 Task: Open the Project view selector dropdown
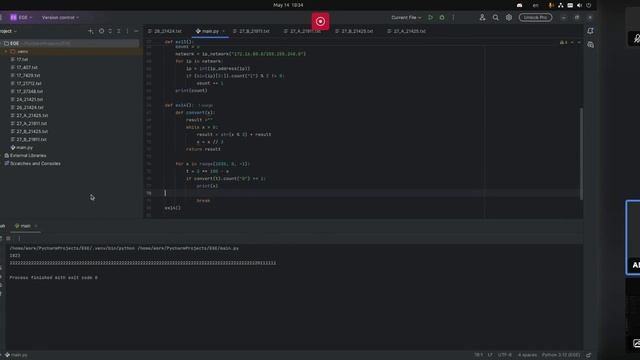8,31
